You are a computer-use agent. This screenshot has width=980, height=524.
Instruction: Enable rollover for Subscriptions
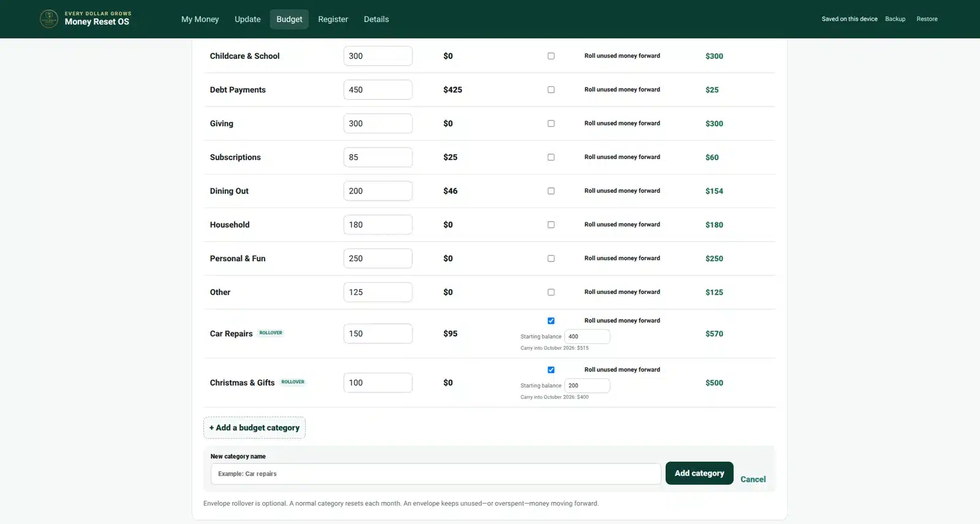click(x=551, y=157)
